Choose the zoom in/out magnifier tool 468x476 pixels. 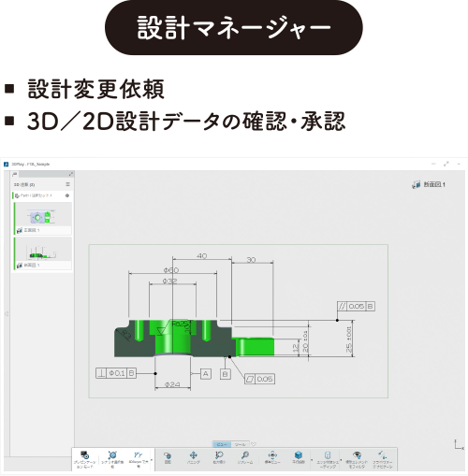pyautogui.click(x=219, y=457)
